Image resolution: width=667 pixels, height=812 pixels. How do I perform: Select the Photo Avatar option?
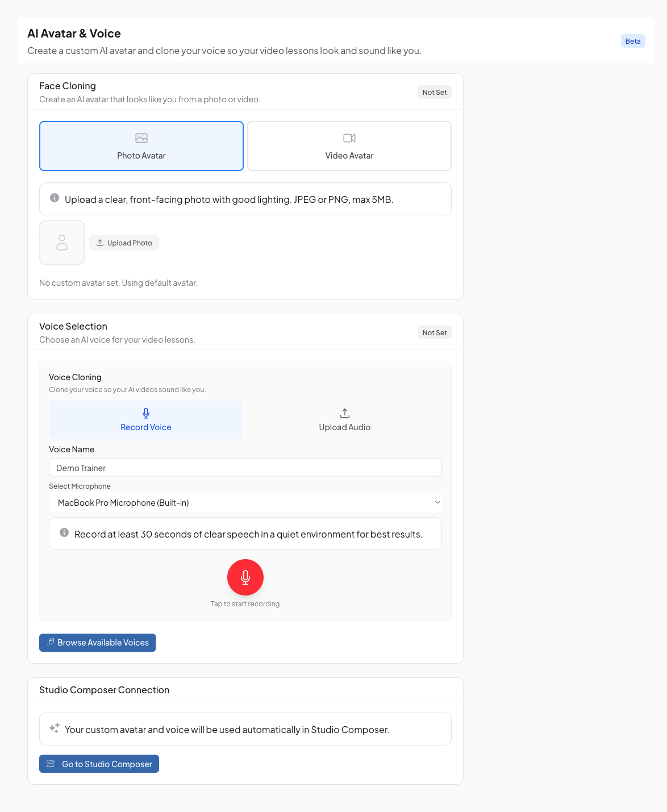pyautogui.click(x=141, y=146)
